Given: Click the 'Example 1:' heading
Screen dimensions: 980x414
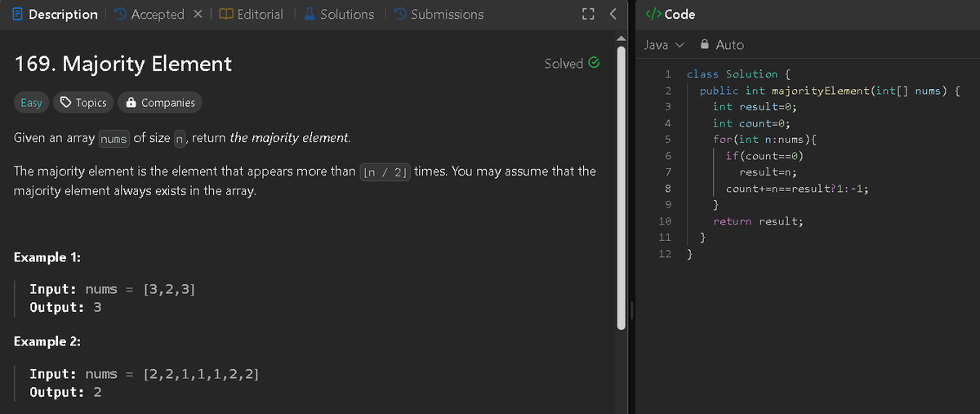Looking at the screenshot, I should 47,257.
